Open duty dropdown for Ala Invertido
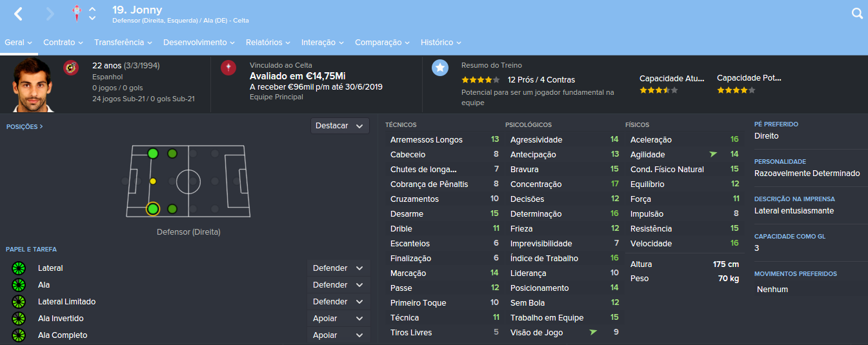The height and width of the screenshot is (345, 868). (x=338, y=319)
